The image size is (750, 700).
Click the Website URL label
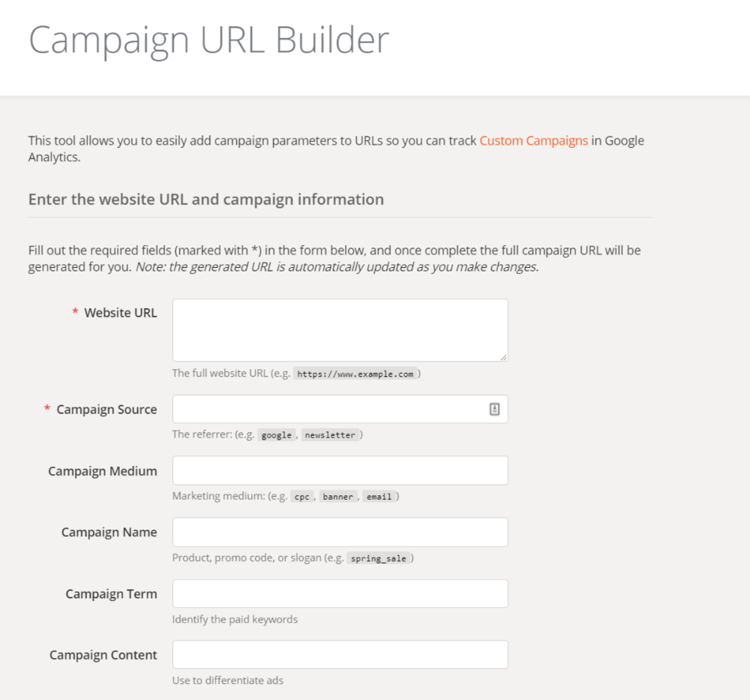121,313
